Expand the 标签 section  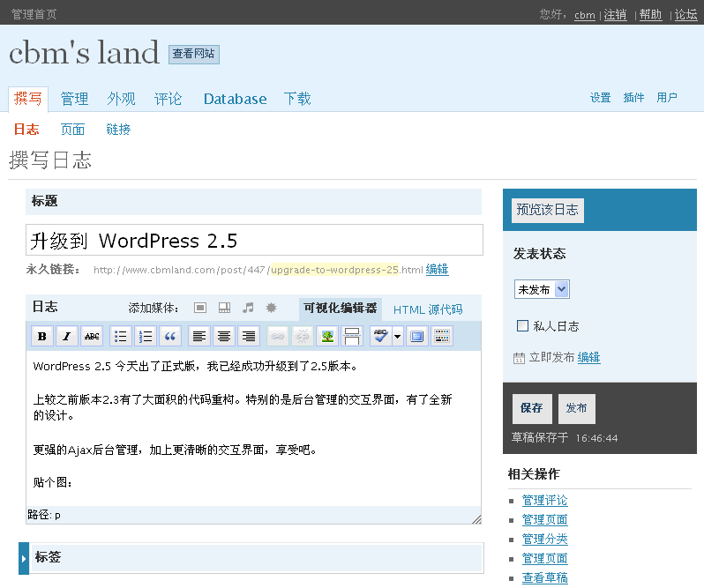[24, 558]
